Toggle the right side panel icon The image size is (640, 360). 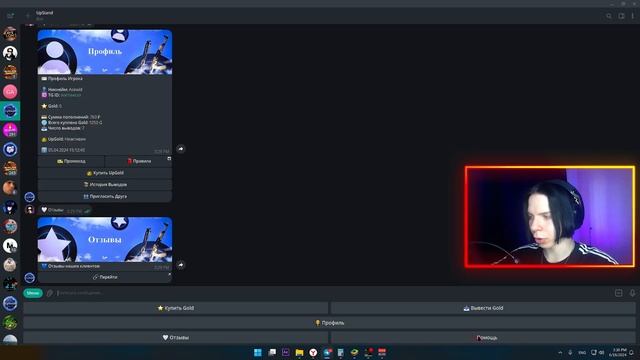click(x=621, y=16)
